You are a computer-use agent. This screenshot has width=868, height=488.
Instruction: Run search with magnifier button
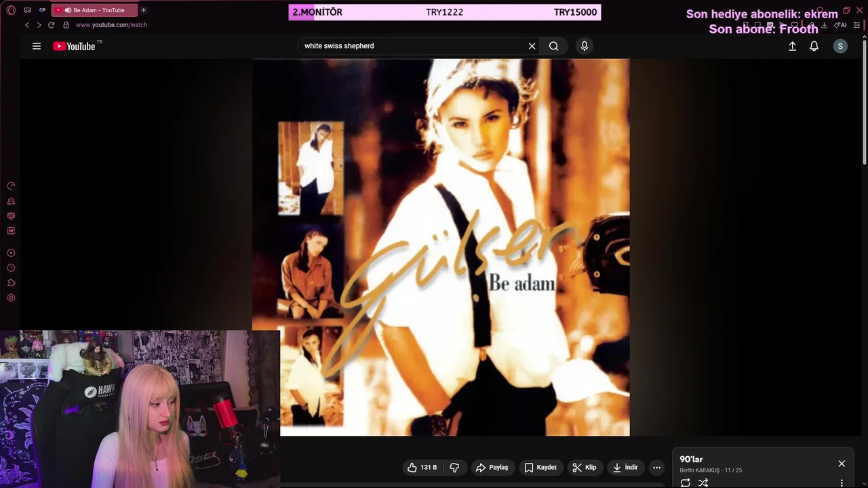point(554,46)
